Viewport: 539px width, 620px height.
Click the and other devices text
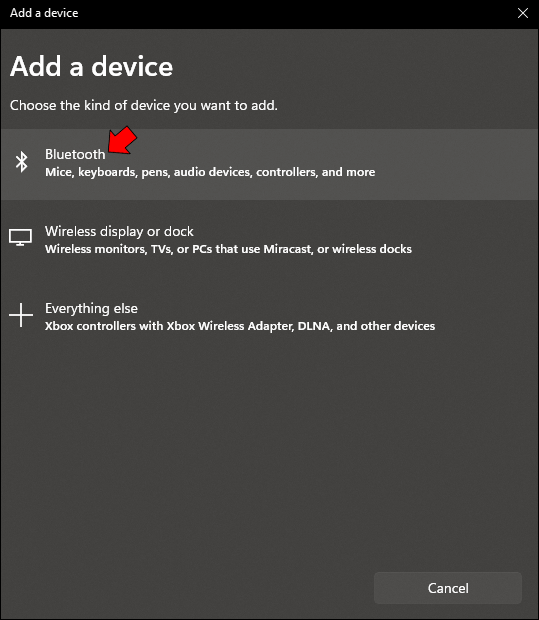[x=386, y=326]
